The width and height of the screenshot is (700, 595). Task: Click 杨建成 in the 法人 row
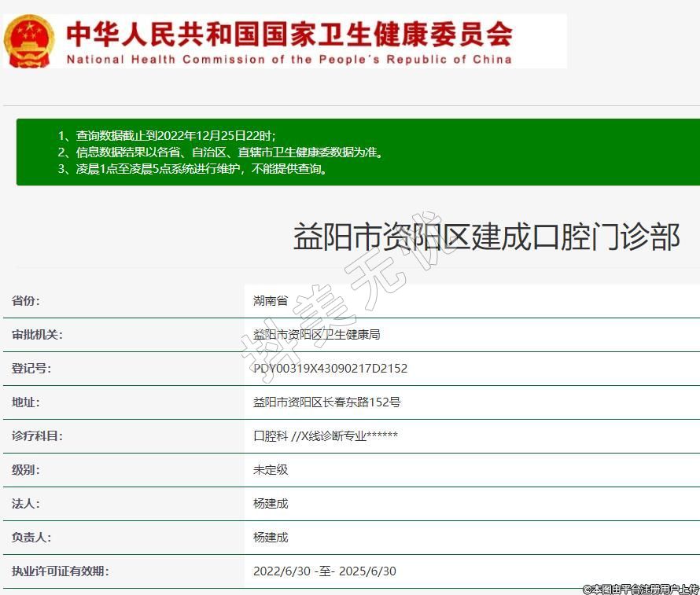pos(271,504)
